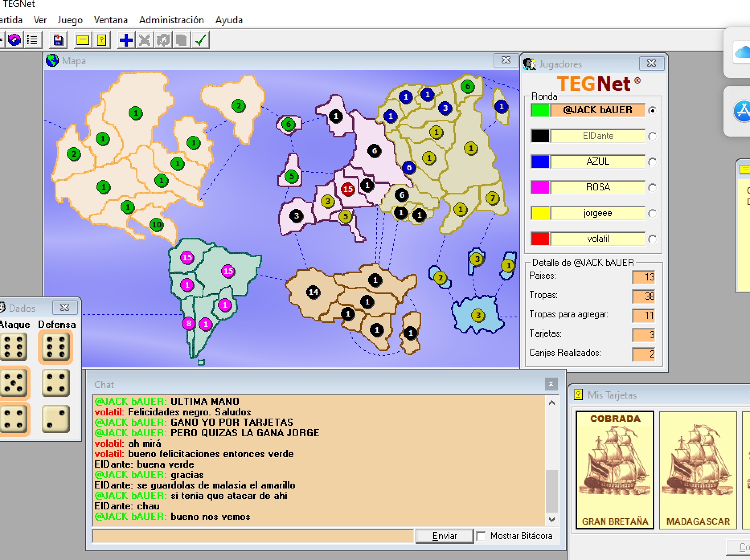Click the Paises value 13
The width and height of the screenshot is (750, 560).
[643, 277]
